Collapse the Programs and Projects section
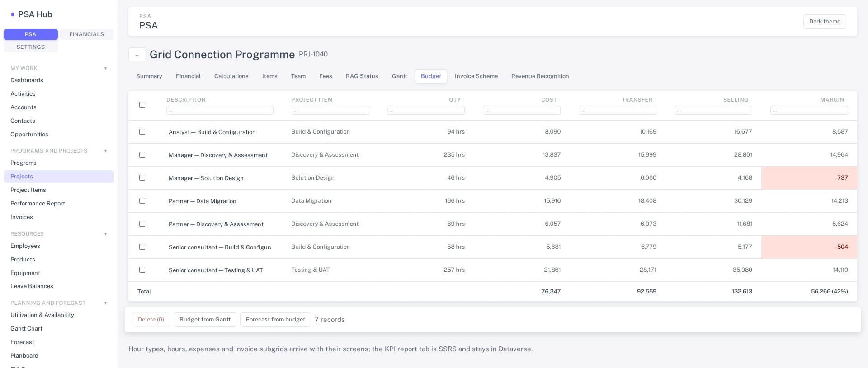The width and height of the screenshot is (868, 368). [105, 151]
